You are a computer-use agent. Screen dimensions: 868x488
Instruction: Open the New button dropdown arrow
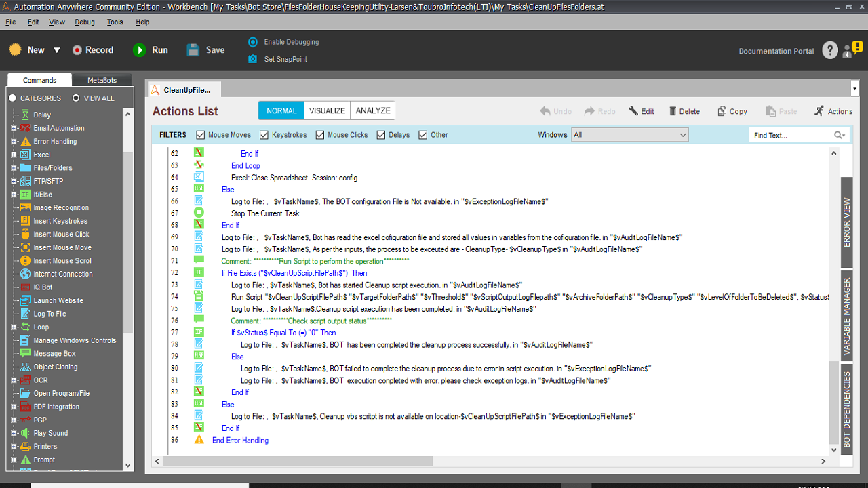[57, 50]
